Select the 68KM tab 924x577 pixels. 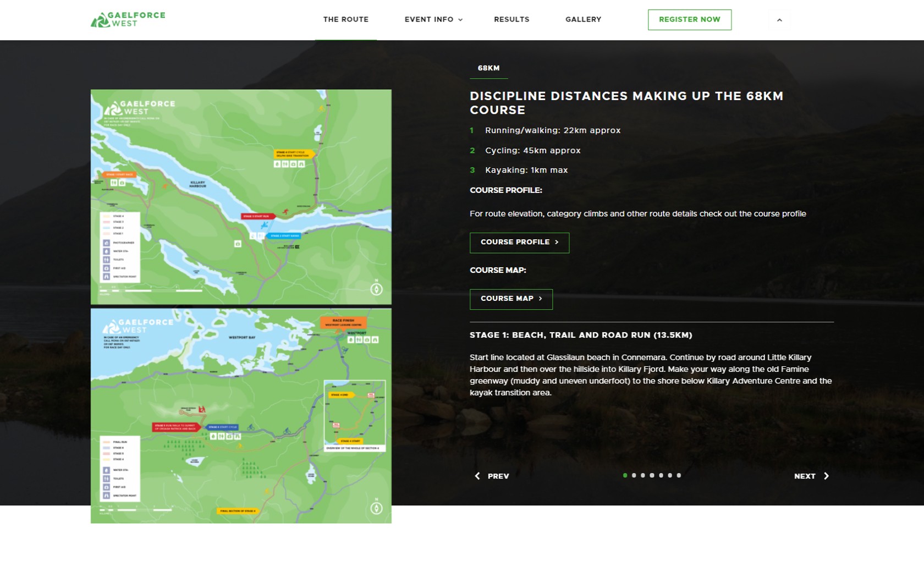(x=488, y=68)
